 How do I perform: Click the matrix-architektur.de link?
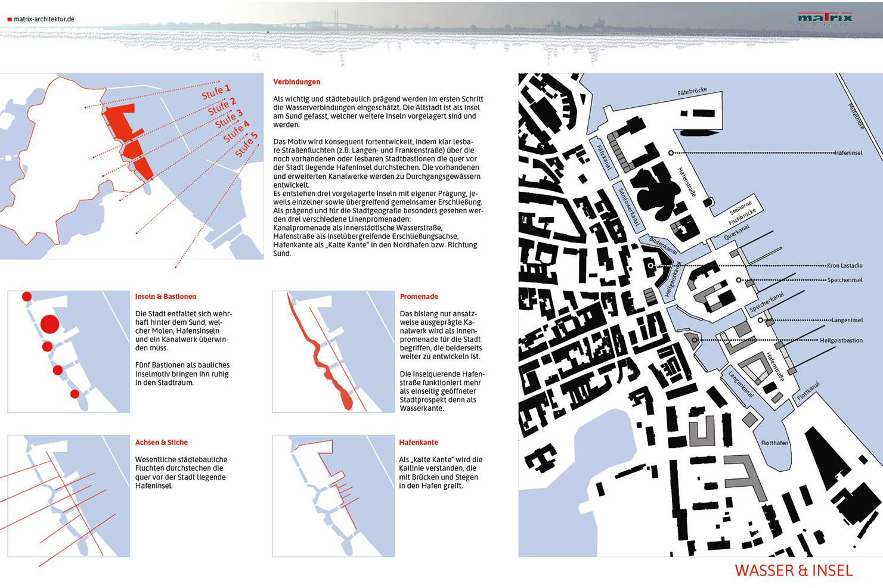point(44,19)
